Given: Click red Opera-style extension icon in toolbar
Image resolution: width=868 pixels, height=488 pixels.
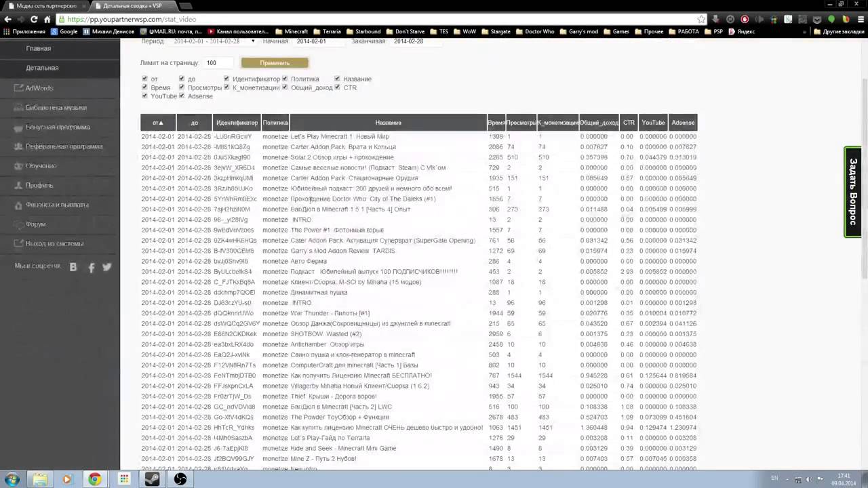Looking at the screenshot, I should point(745,20).
